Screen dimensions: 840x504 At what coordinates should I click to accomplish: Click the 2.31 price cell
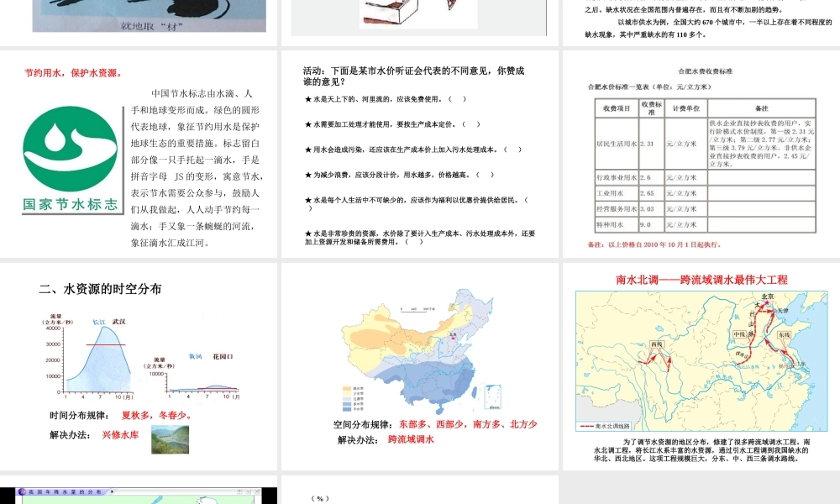point(652,144)
